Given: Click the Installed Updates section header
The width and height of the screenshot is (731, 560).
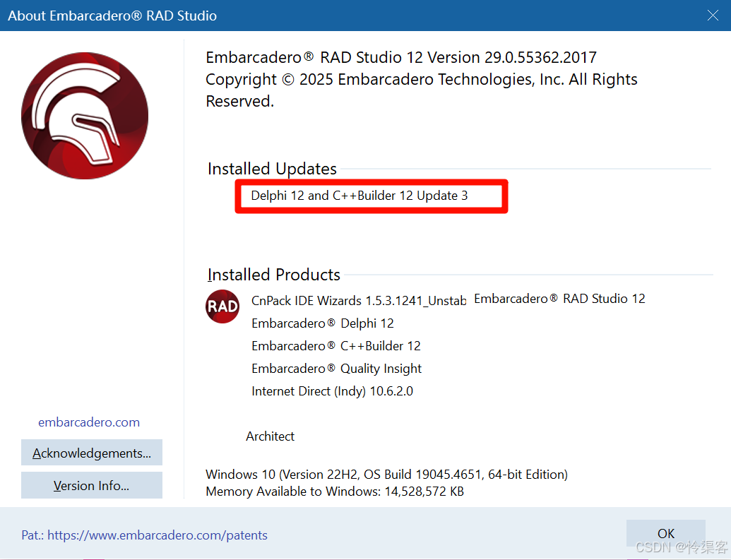Looking at the screenshot, I should point(272,169).
